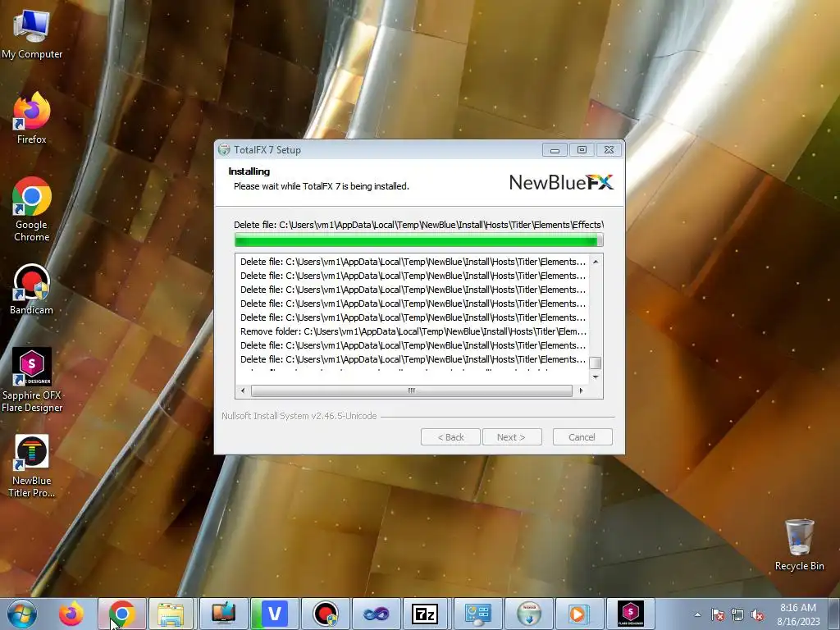Click the Next > button in Setup
840x630 pixels.
pyautogui.click(x=512, y=437)
